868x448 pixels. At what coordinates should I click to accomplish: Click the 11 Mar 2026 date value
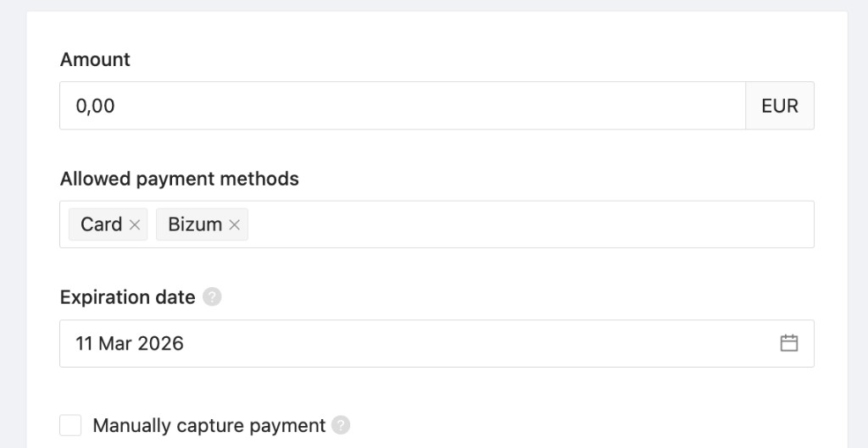tap(130, 343)
